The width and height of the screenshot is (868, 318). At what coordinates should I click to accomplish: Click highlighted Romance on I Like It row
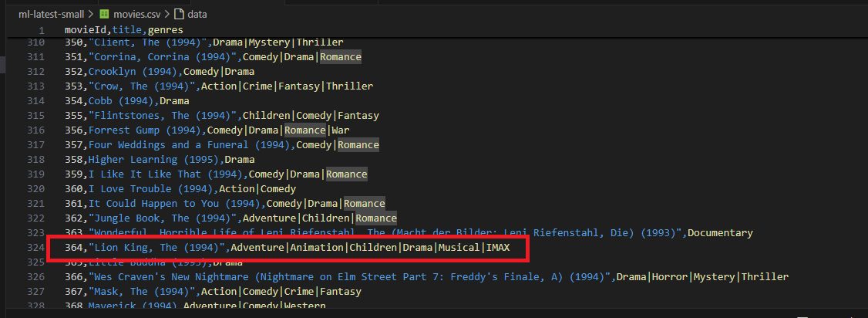pyautogui.click(x=347, y=174)
